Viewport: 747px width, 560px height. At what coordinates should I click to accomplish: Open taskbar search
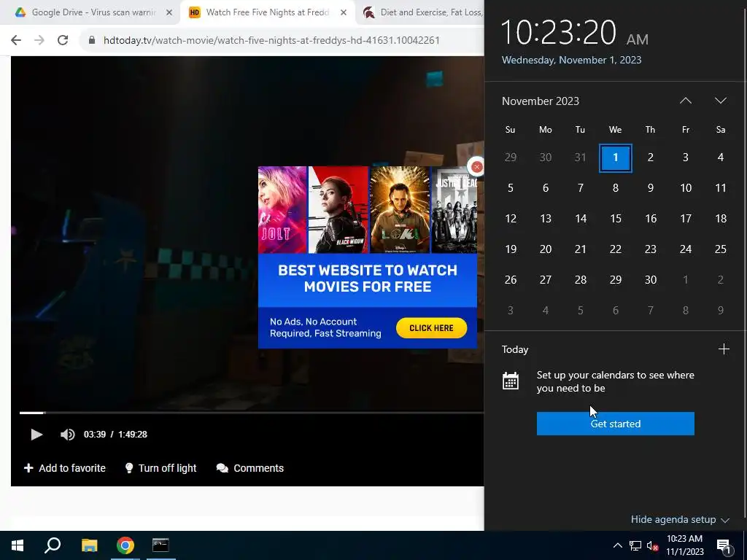[53, 545]
